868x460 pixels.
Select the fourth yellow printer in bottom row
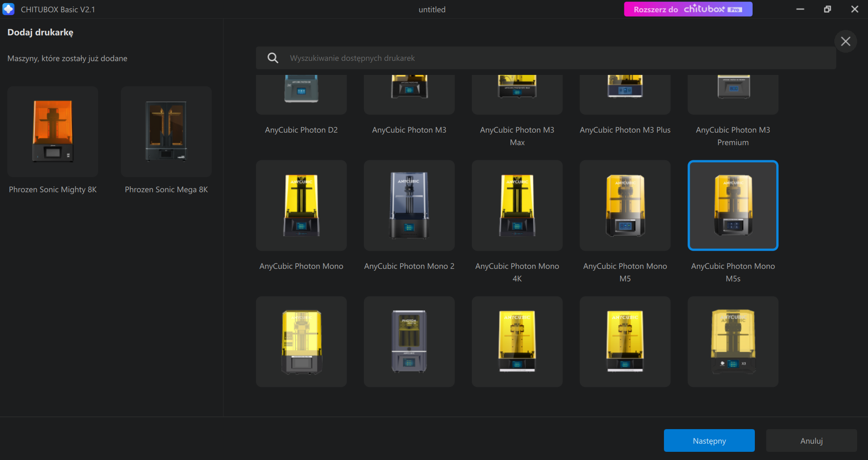(x=625, y=341)
